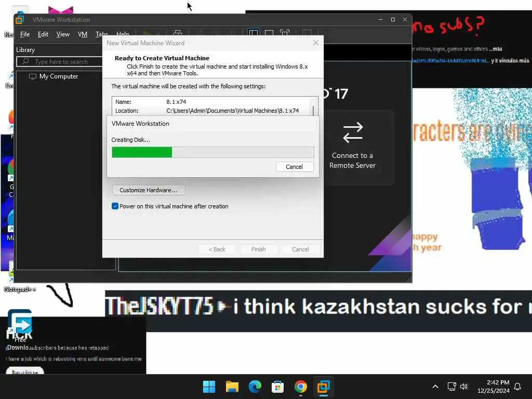Click the 'Ready to Create Virtual Machine' heading
532x399 pixels.
(x=162, y=58)
